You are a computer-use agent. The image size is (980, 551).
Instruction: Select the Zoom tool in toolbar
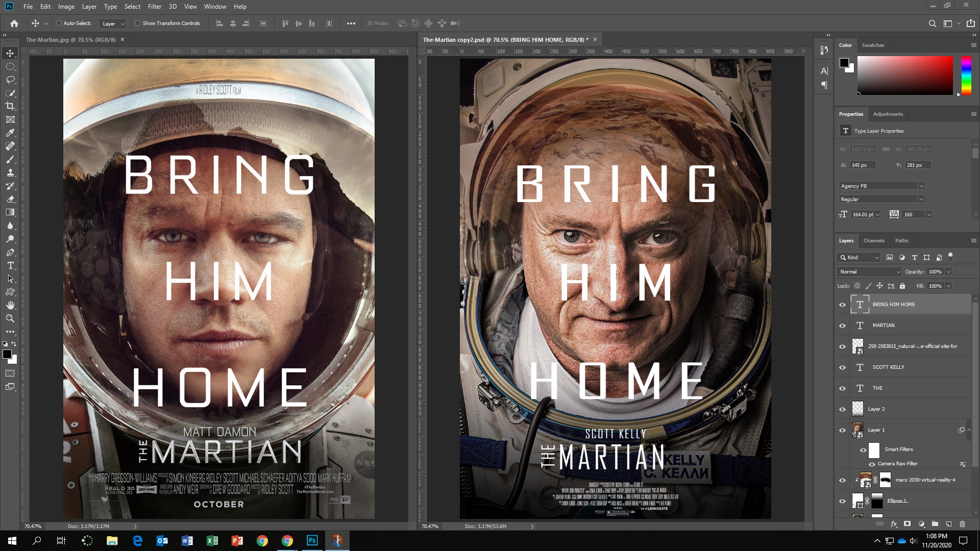[10, 318]
